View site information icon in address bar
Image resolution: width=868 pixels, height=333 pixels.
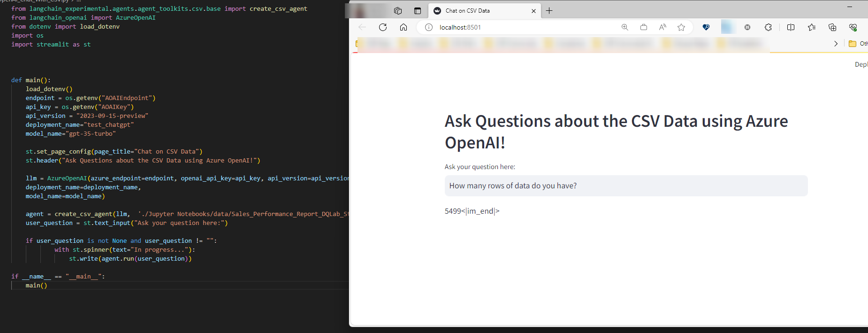pos(429,27)
